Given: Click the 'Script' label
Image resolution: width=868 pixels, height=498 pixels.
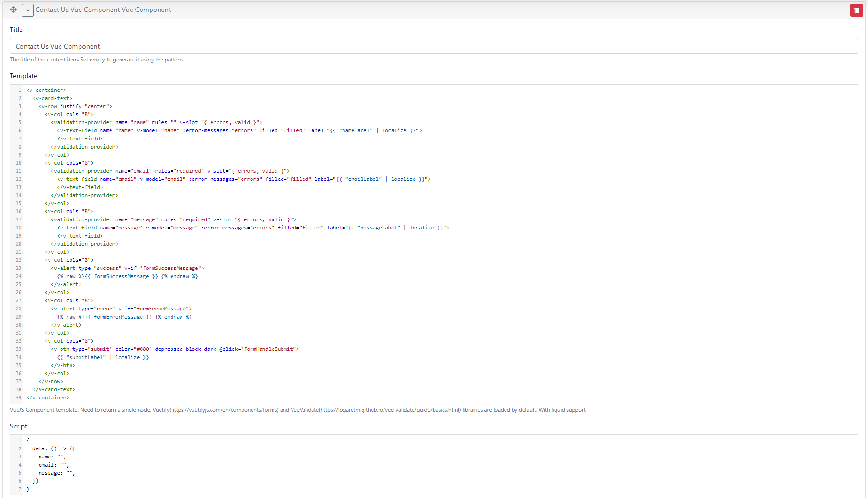Looking at the screenshot, I should point(19,426).
